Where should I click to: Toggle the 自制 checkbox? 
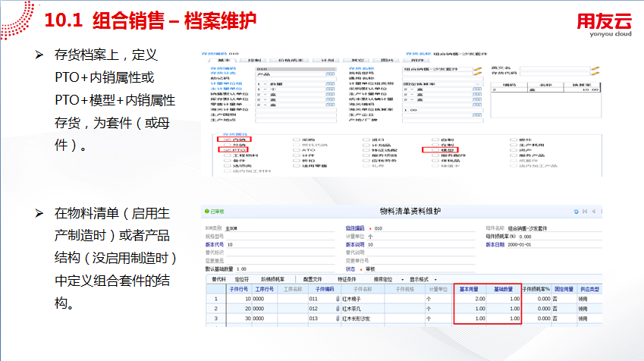pos(435,140)
